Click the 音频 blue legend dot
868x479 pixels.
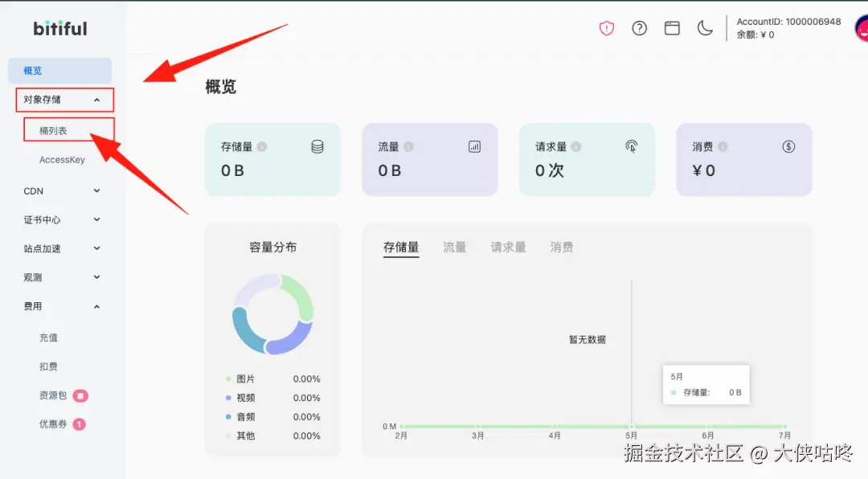point(228,416)
